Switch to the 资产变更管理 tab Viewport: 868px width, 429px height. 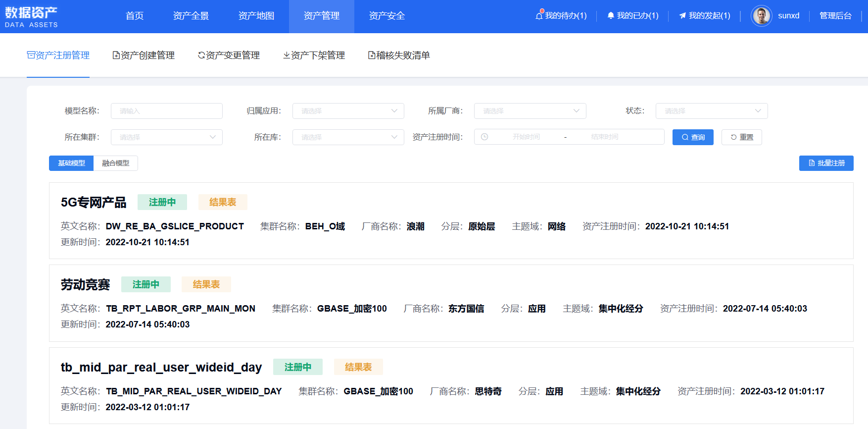click(x=229, y=55)
